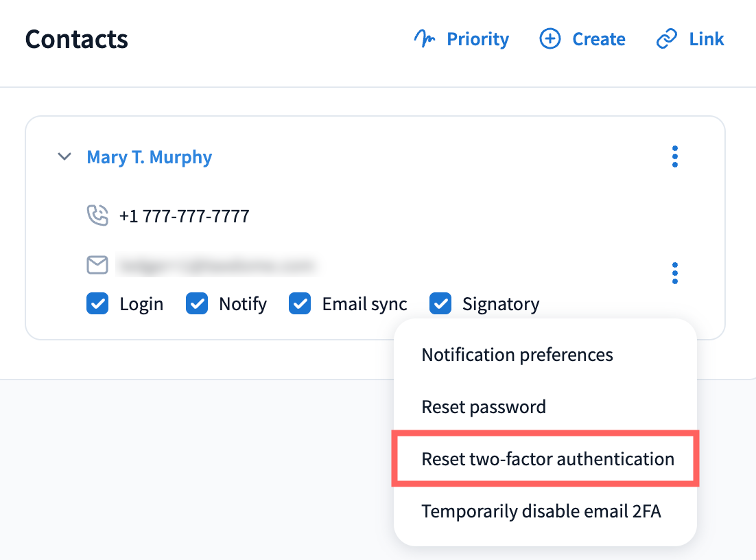This screenshot has width=756, height=560.
Task: Click the phone number +1 777-777-7777
Action: click(184, 217)
